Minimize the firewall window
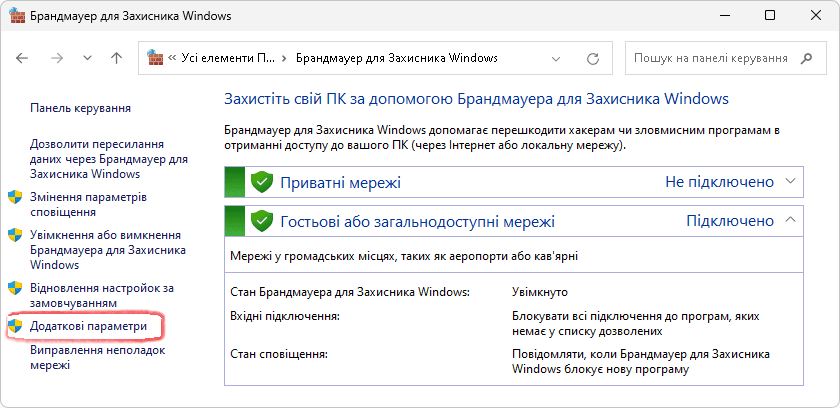Screen dimensions: 840x408 click(x=724, y=16)
